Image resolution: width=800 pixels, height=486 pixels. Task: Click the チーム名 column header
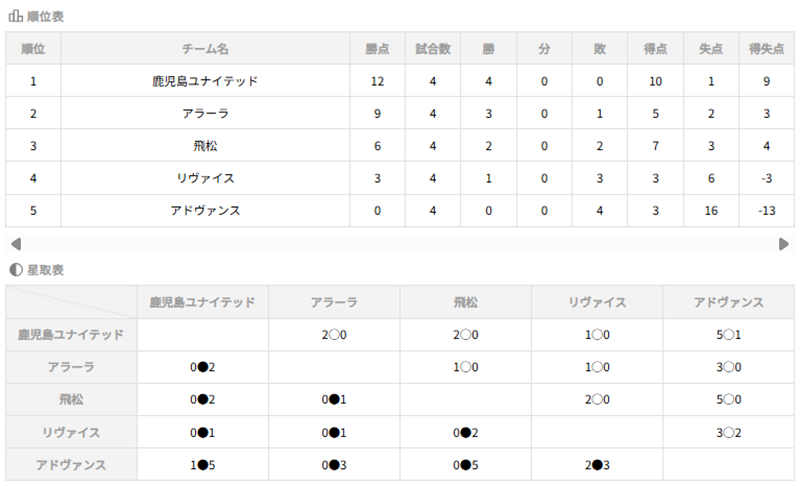(x=205, y=48)
